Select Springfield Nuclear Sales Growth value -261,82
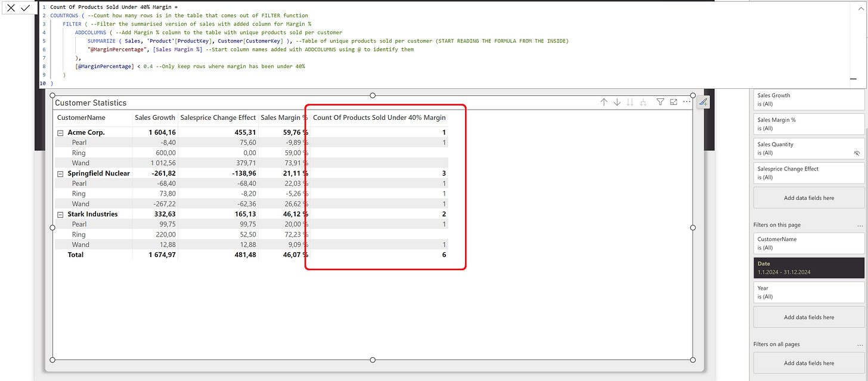The image size is (868, 381). pyautogui.click(x=164, y=174)
